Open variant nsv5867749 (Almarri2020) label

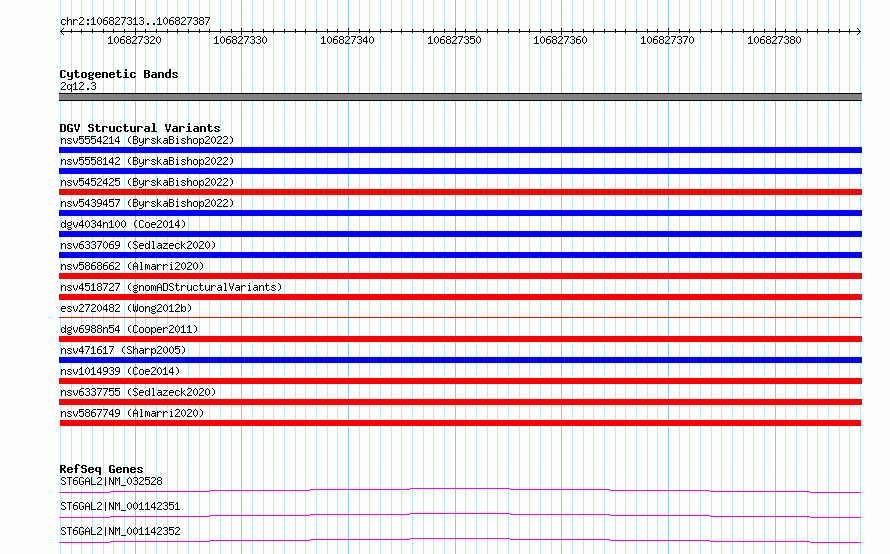tap(132, 413)
